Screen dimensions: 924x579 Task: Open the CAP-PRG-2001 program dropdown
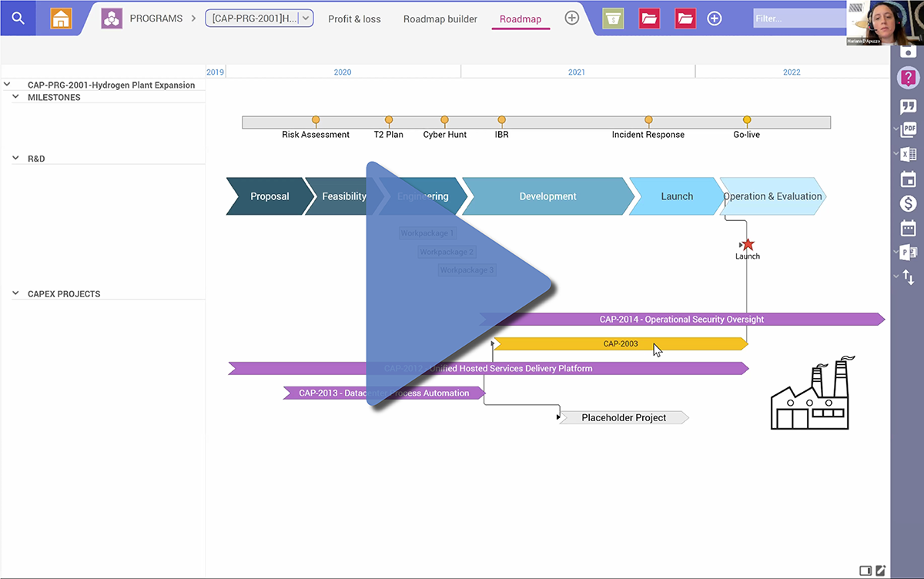[x=259, y=18]
